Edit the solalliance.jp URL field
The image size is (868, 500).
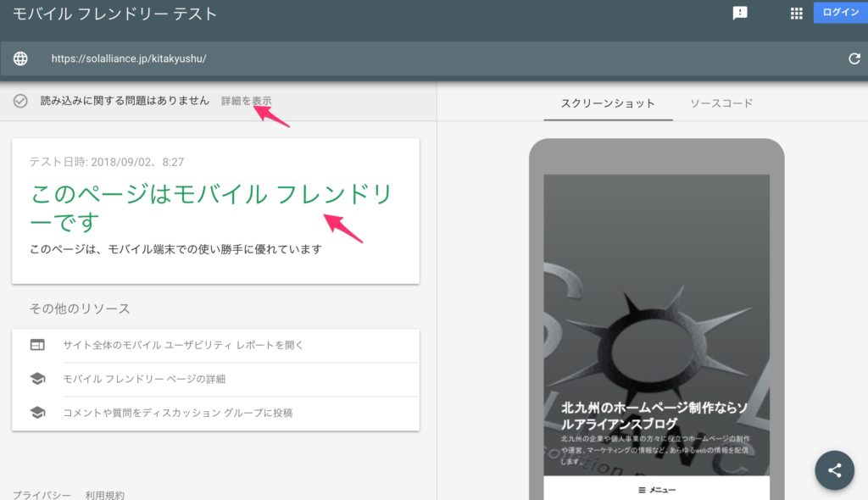click(339, 59)
